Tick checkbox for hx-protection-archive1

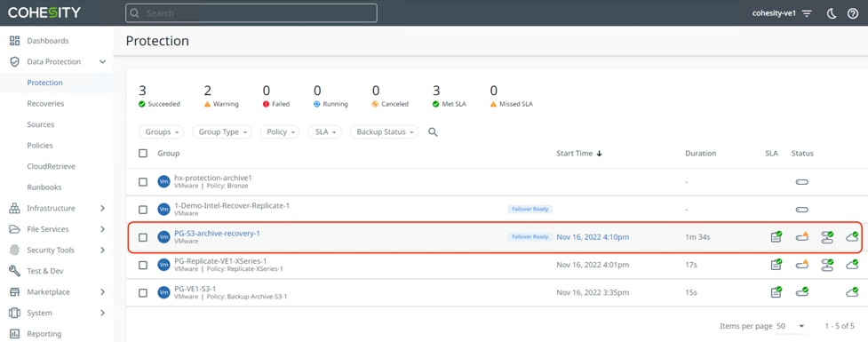[143, 182]
